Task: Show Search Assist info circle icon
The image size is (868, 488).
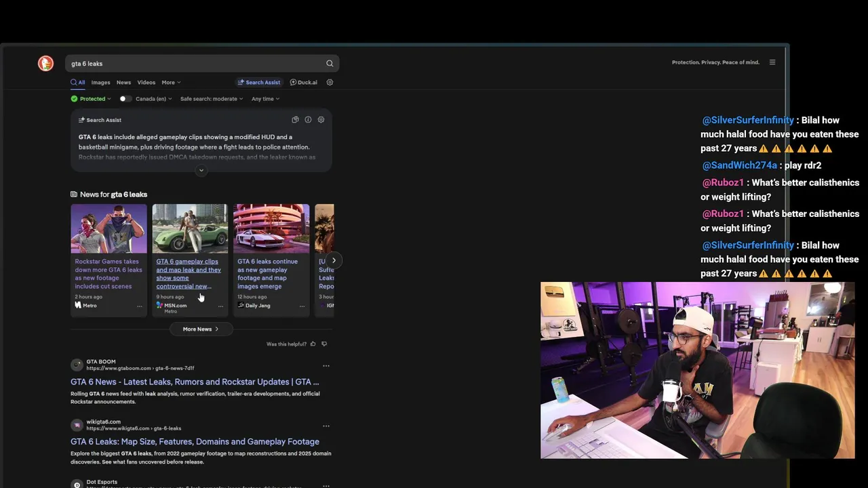Action: tap(308, 120)
